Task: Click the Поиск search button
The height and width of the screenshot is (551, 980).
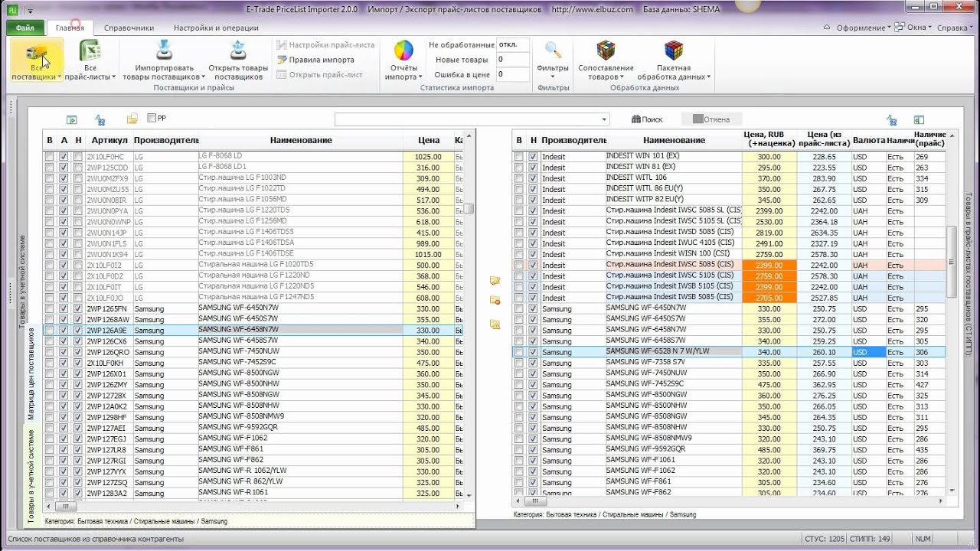Action: (x=647, y=119)
